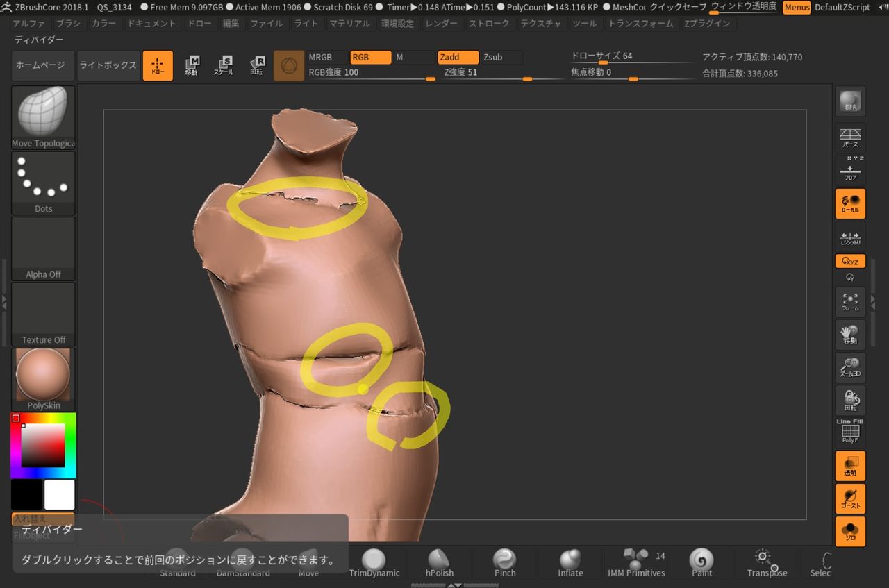Select the hPolish brush
889x588 pixels.
pyautogui.click(x=439, y=563)
